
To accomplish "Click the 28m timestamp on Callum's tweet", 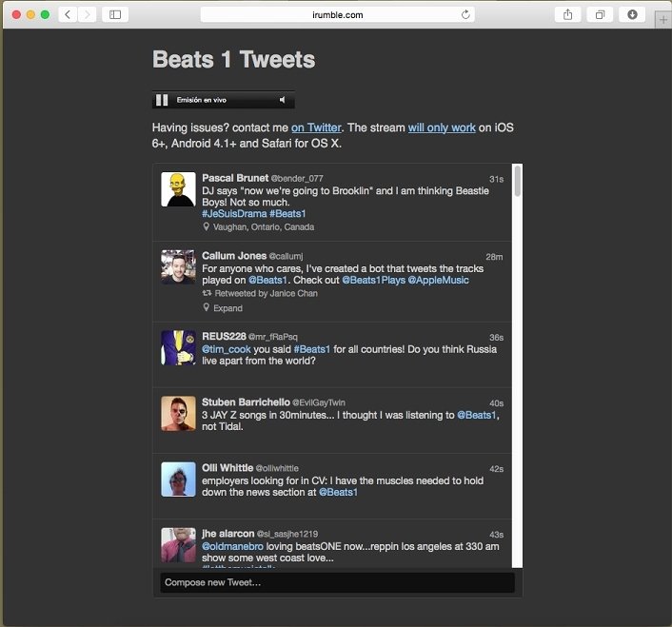I will pos(494,257).
